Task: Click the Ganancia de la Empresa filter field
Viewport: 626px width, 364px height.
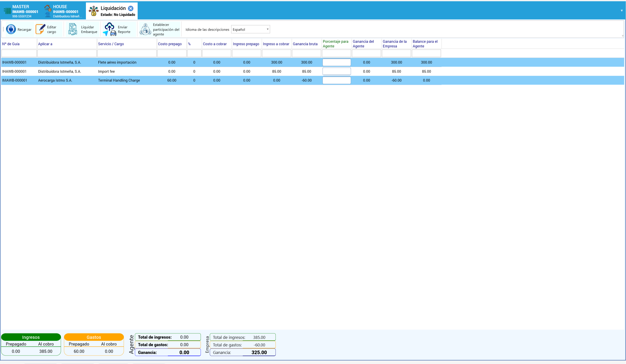Action: pos(396,53)
